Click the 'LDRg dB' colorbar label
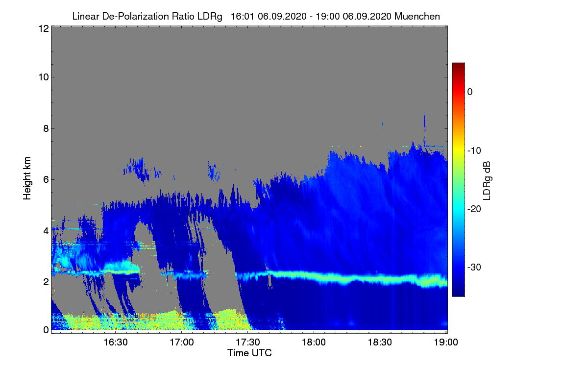This screenshot has height=392, width=588. [x=487, y=181]
